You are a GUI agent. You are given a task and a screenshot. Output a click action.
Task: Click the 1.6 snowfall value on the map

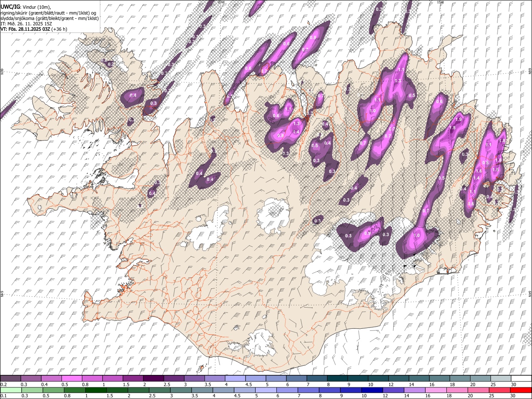pyautogui.click(x=478, y=171)
